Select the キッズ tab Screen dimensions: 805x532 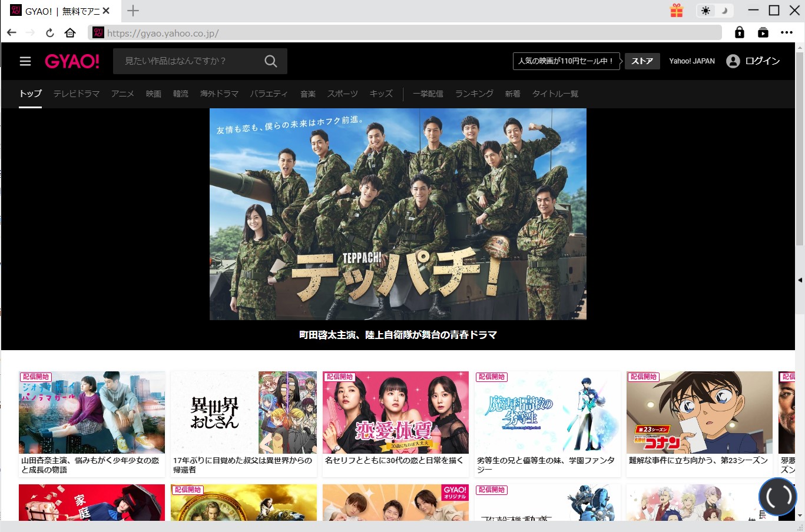[381, 94]
